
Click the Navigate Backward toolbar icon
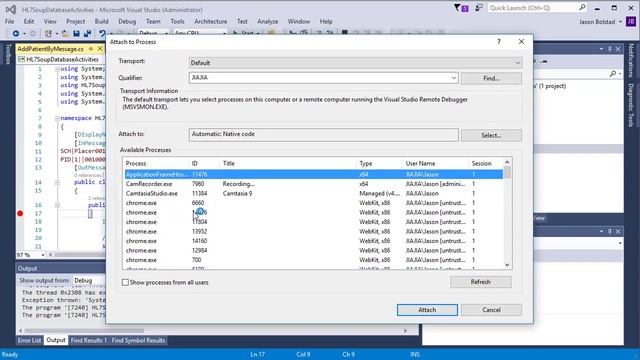[16, 33]
